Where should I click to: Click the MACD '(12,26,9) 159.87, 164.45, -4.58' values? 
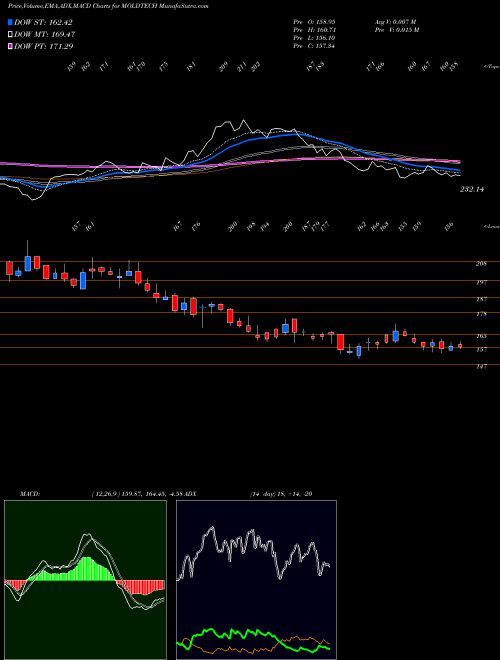(139, 494)
